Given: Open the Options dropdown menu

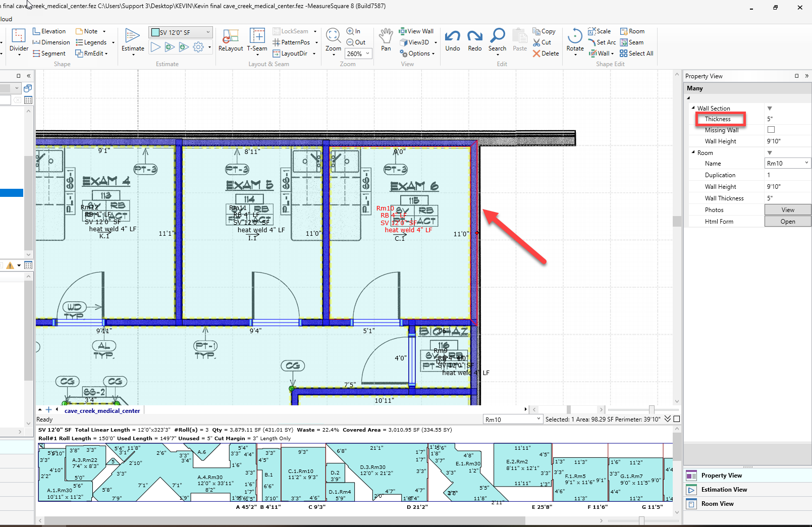Looking at the screenshot, I should point(417,54).
